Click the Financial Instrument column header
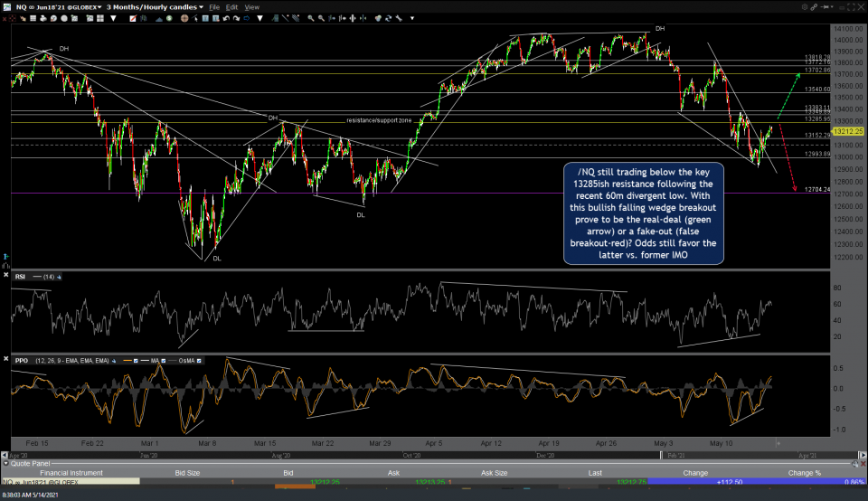The height and width of the screenshot is (501, 868). pyautogui.click(x=71, y=473)
